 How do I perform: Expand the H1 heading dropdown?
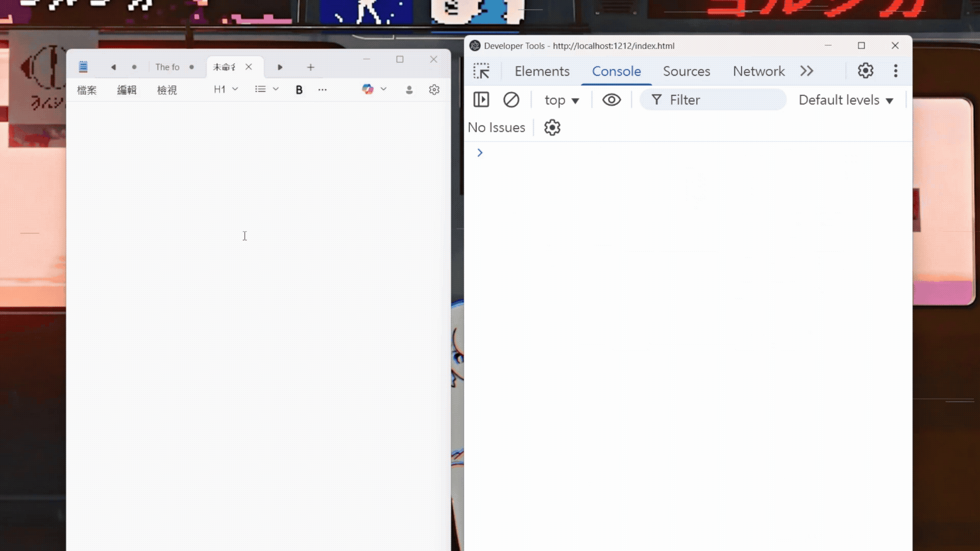point(226,89)
